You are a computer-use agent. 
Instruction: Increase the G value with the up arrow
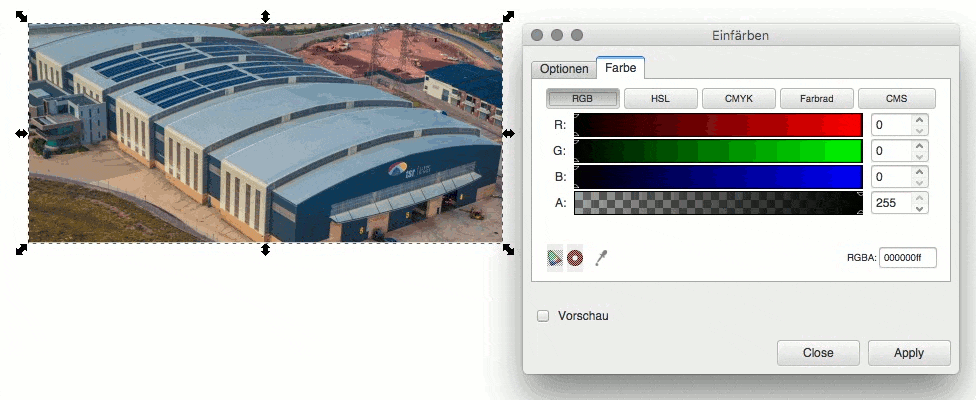tap(920, 146)
